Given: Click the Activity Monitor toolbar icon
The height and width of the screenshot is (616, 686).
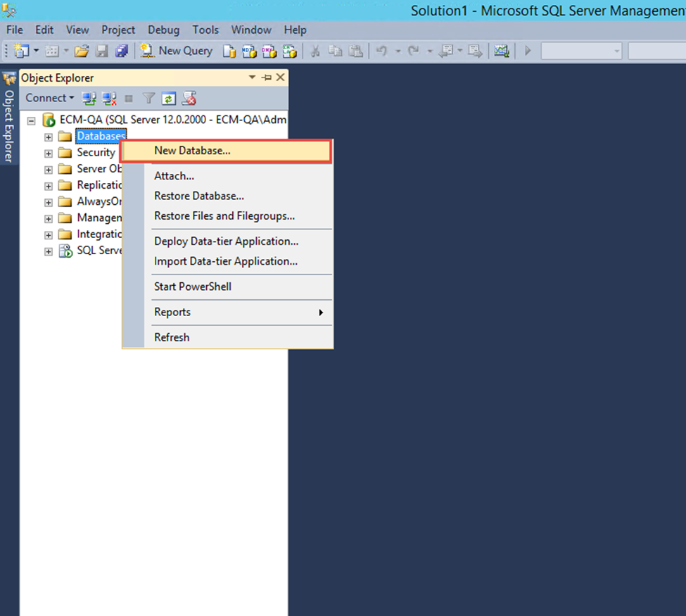Looking at the screenshot, I should coord(501,51).
